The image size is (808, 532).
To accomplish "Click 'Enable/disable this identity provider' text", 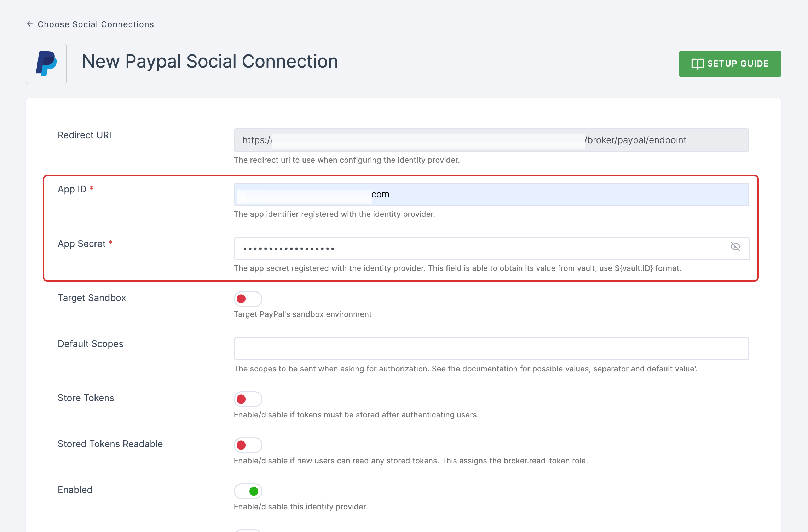I will point(301,507).
